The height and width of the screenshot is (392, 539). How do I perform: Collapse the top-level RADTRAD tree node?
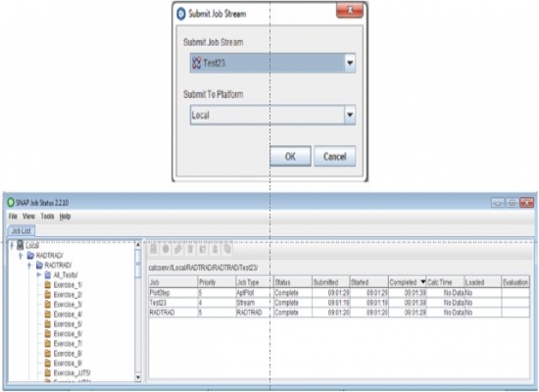(x=21, y=256)
